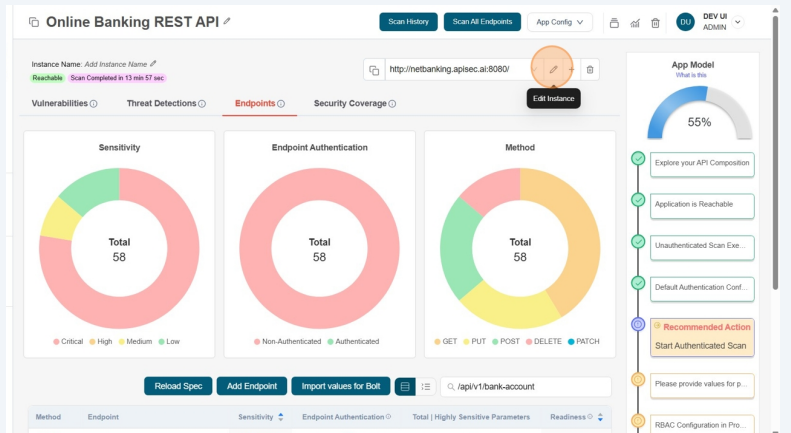The width and height of the screenshot is (791, 433).
Task: Open the App Config dropdown
Action: point(560,22)
